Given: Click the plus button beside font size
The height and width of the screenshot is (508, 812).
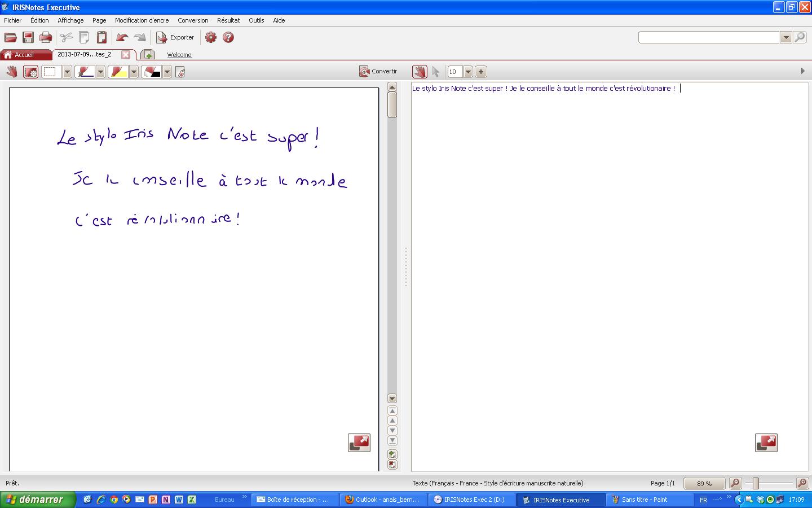Looking at the screenshot, I should (x=481, y=72).
